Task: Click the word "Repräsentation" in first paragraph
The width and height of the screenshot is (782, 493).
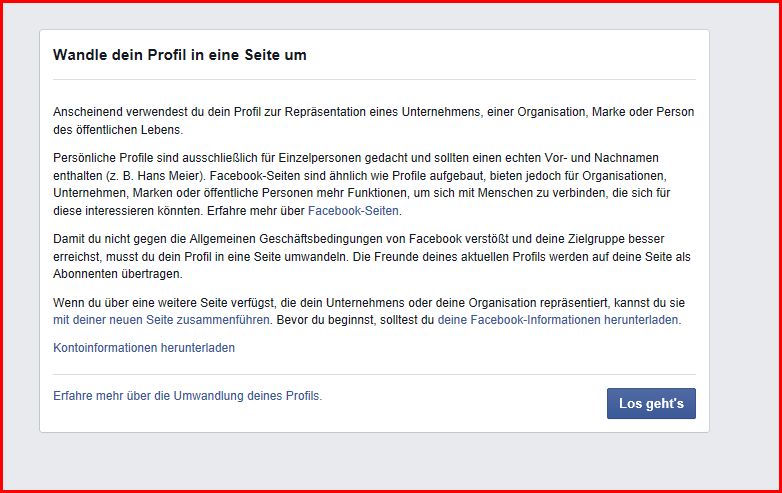Action: click(329, 112)
